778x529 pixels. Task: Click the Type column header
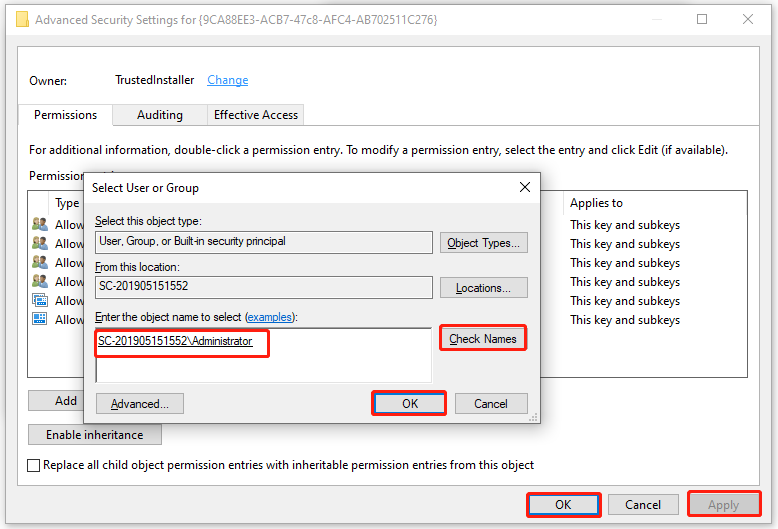click(67, 203)
